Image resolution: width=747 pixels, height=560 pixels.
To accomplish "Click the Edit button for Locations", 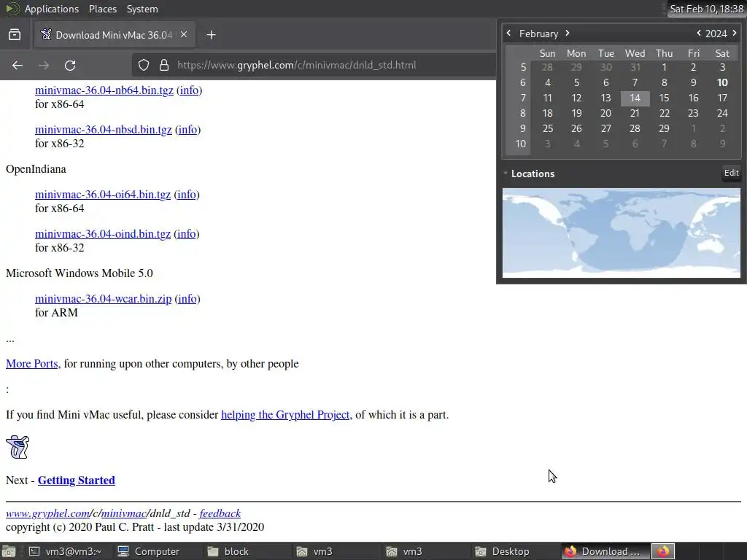I will click(731, 173).
